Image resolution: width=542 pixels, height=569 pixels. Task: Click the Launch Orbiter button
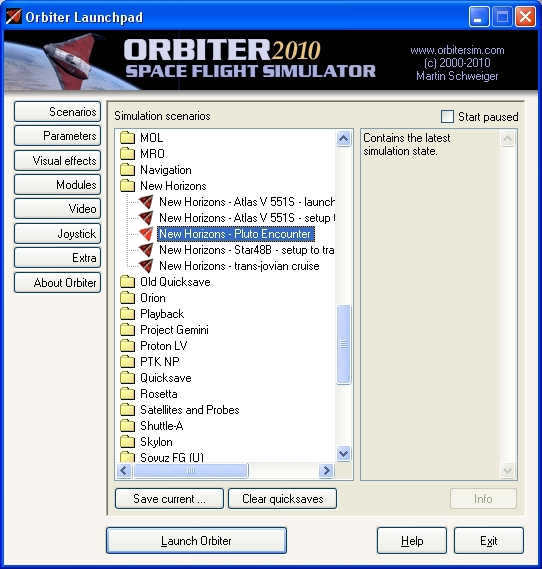pos(196,541)
